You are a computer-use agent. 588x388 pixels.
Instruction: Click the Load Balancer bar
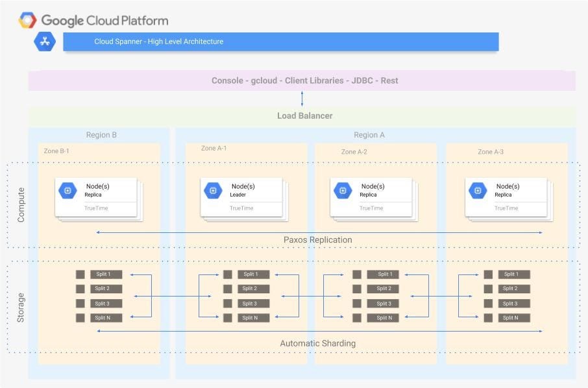(x=305, y=115)
